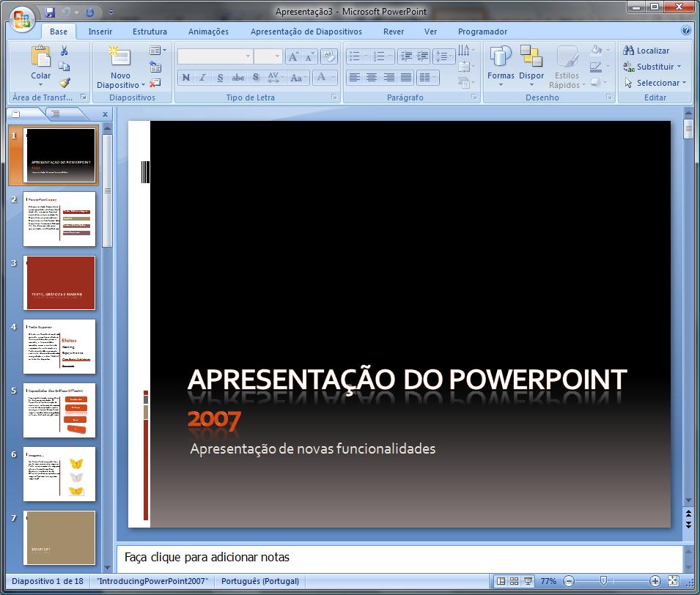Select the format painter brush
Screen dimensions: 700x595
65,83
